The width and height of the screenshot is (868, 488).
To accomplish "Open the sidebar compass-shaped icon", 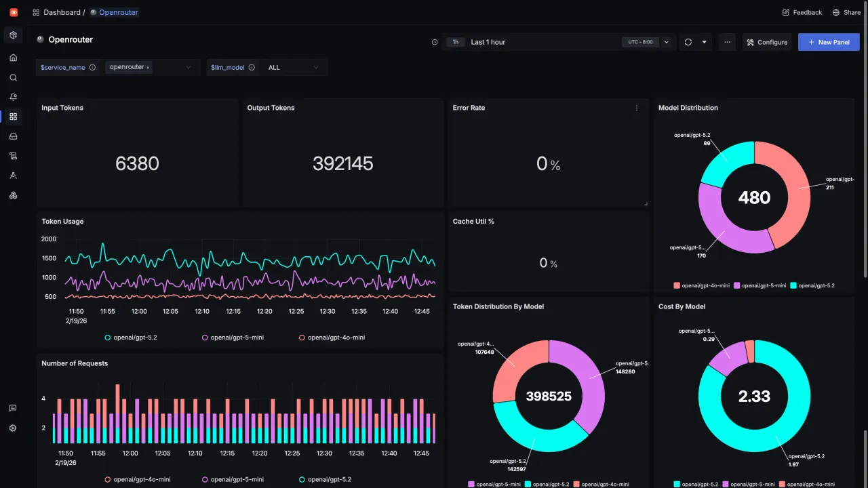I will pyautogui.click(x=13, y=176).
